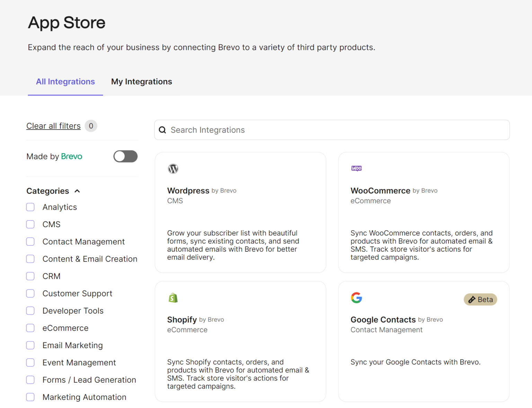Check the Analytics category filter

tap(30, 207)
